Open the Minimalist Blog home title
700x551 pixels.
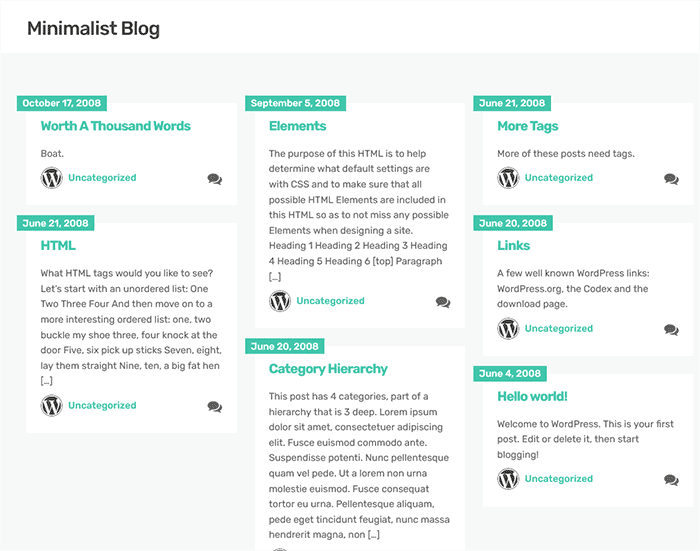[x=93, y=28]
